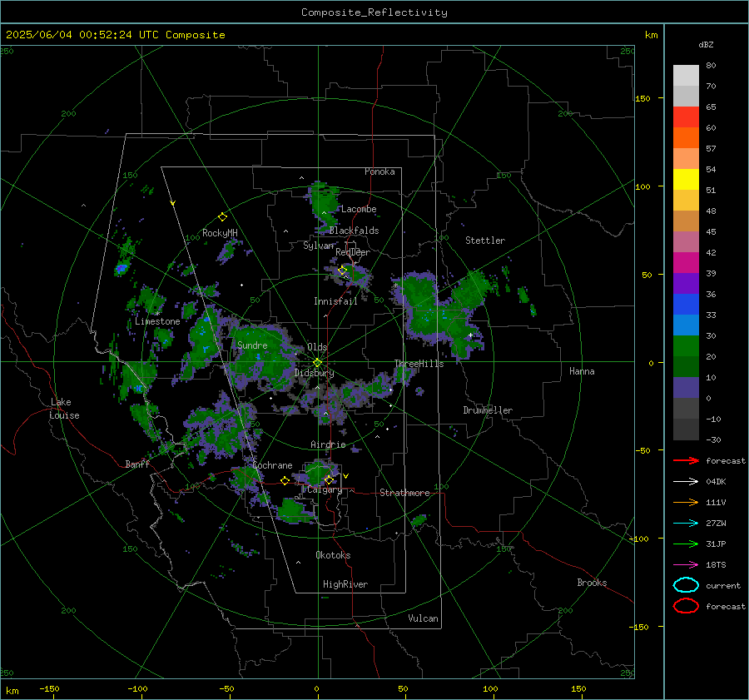Click the red forecast arrow in legend
This screenshot has height=700, width=749.
point(686,460)
